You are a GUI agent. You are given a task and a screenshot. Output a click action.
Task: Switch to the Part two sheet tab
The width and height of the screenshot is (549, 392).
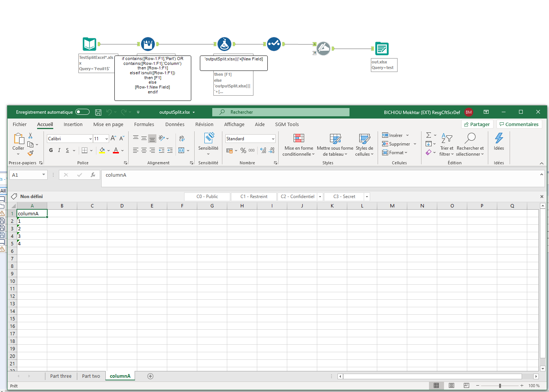coord(91,376)
